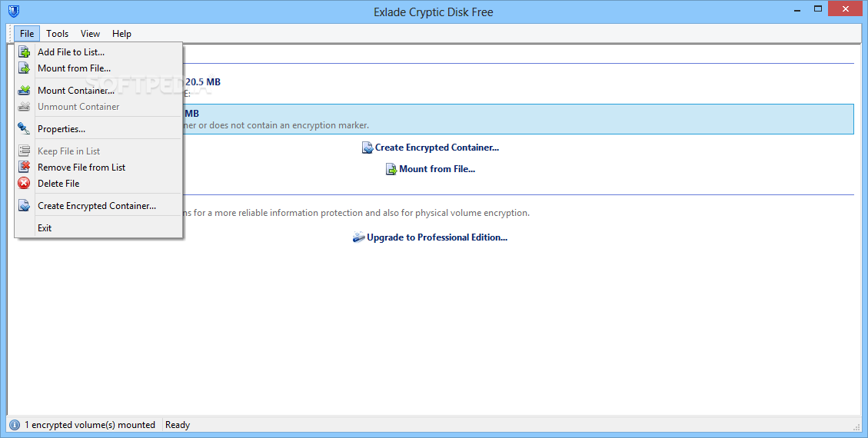Click the Mount from File icon in main panel
This screenshot has width=868, height=438.
click(x=391, y=169)
